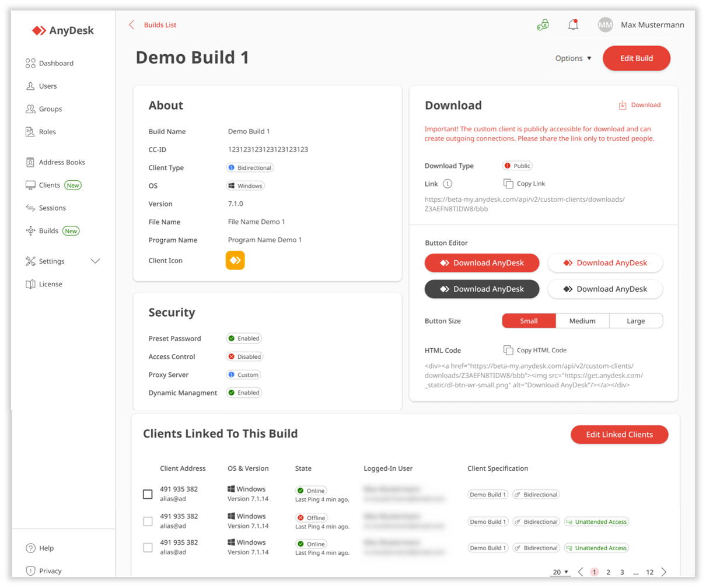
Task: Click the Download icon in Download panel
Action: [623, 105]
